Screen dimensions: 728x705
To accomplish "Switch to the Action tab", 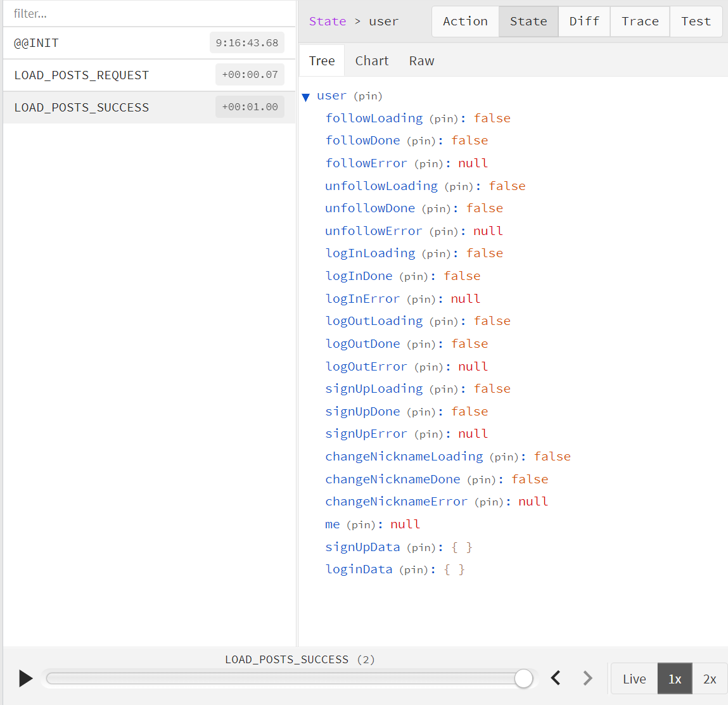I will coord(465,22).
